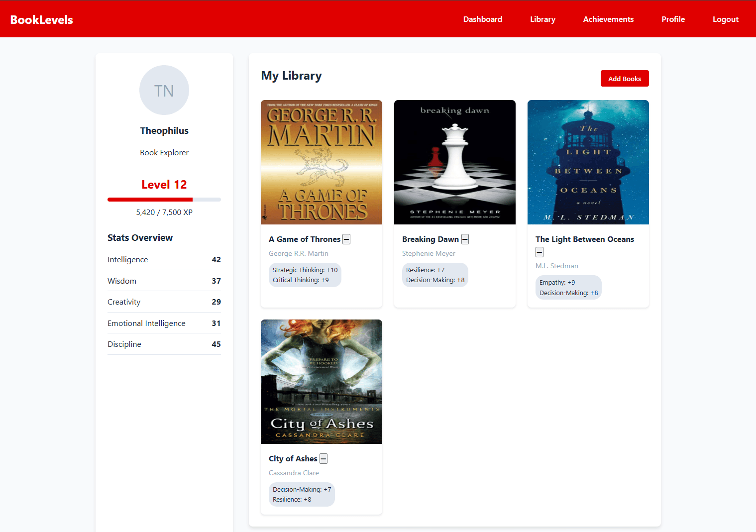The height and width of the screenshot is (532, 756).
Task: Open the Dashboard nav item
Action: 483,19
